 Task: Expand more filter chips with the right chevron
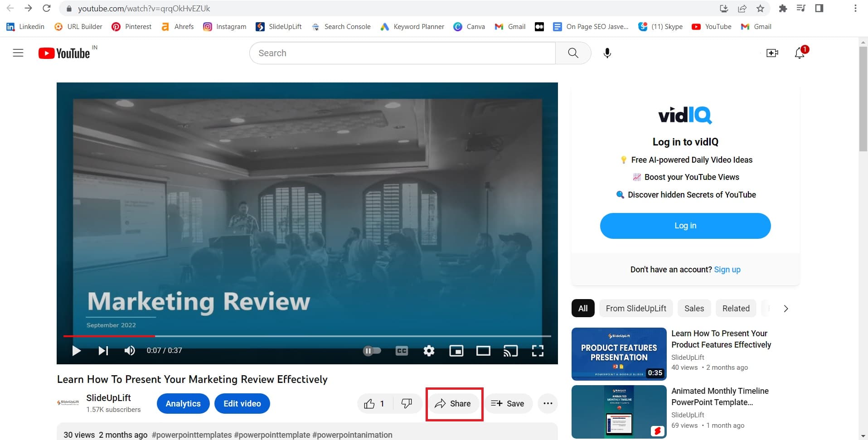(x=786, y=308)
